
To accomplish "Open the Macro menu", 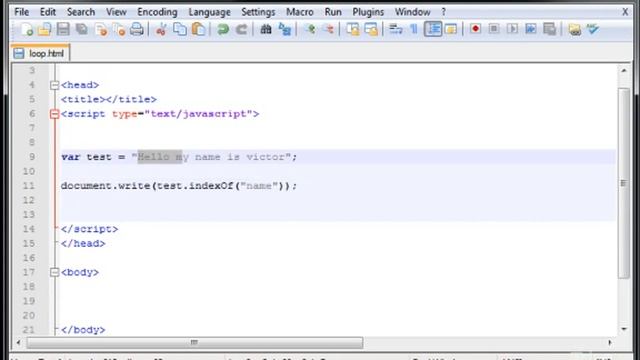I will pos(300,12).
